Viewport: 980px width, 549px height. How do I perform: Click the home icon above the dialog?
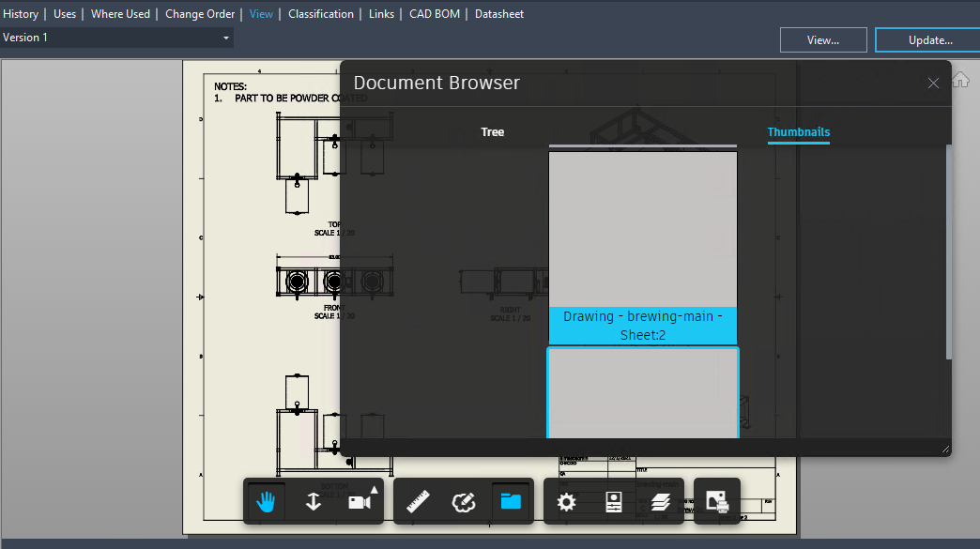tap(960, 80)
